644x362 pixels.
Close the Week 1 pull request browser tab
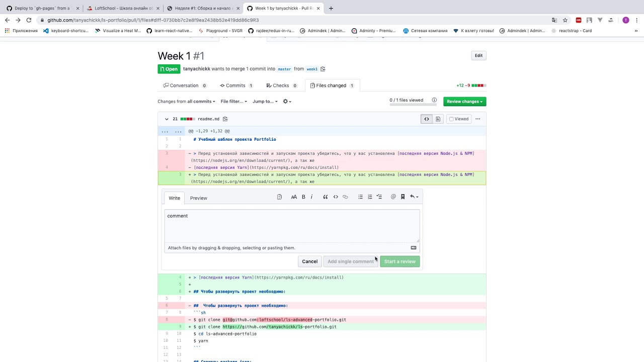click(x=318, y=8)
